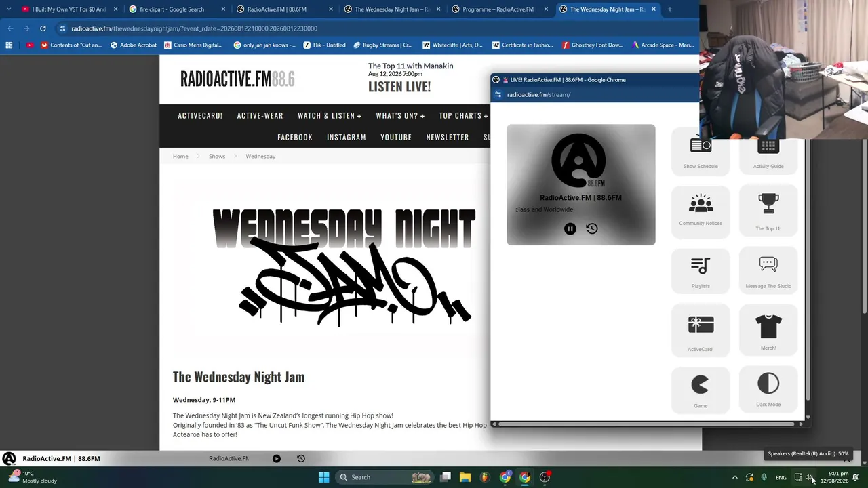Go to Shows in the breadcrumb
This screenshot has height=488, width=868.
point(217,156)
